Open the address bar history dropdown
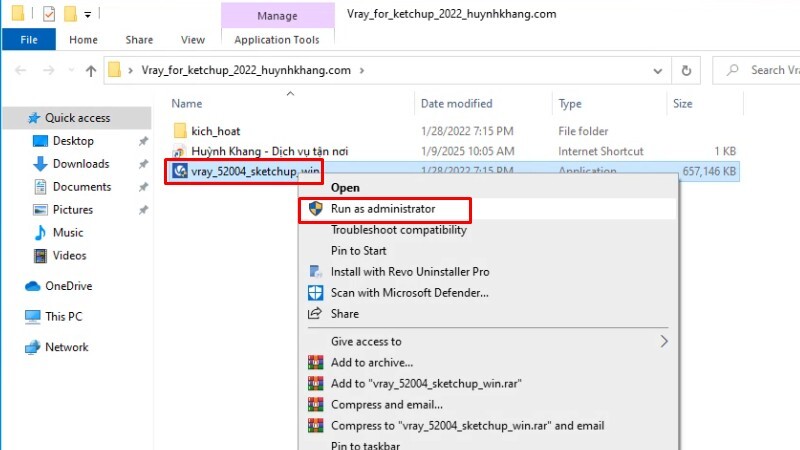Image resolution: width=800 pixels, height=450 pixels. [x=658, y=70]
